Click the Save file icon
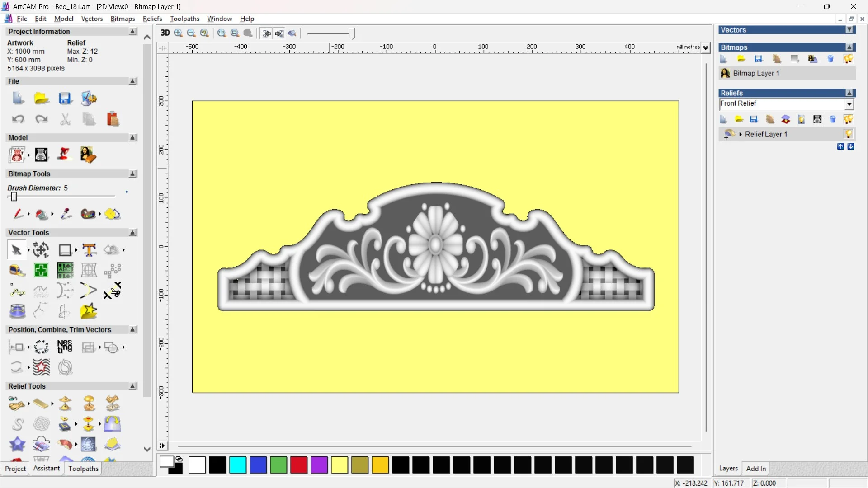Viewport: 868px width, 488px height. (x=65, y=99)
